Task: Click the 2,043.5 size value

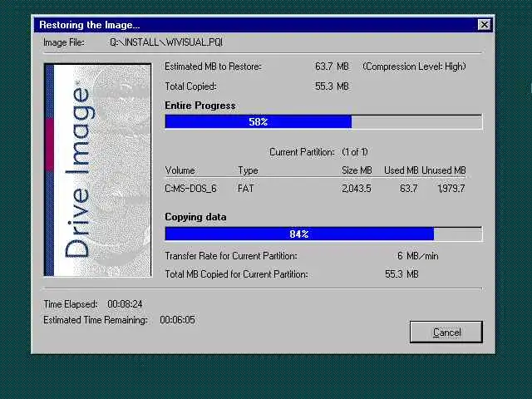Action: [357, 189]
